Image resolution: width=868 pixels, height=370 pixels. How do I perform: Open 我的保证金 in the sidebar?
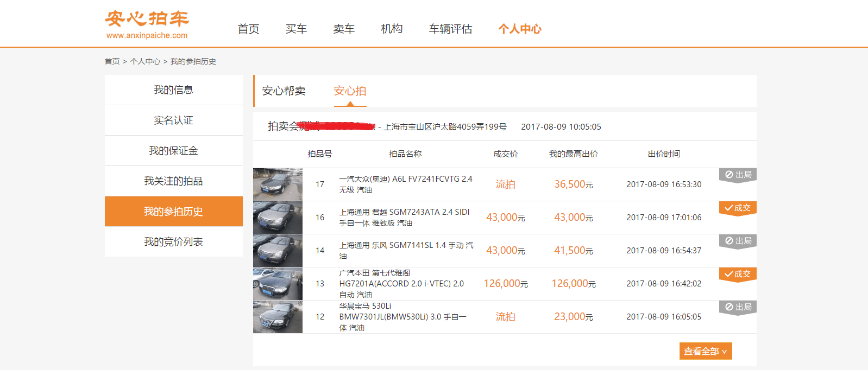click(174, 151)
